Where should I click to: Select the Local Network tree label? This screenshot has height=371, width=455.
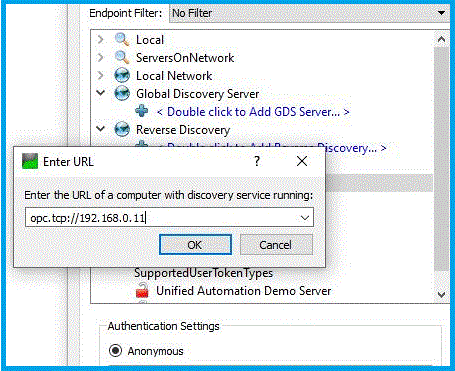(x=174, y=76)
